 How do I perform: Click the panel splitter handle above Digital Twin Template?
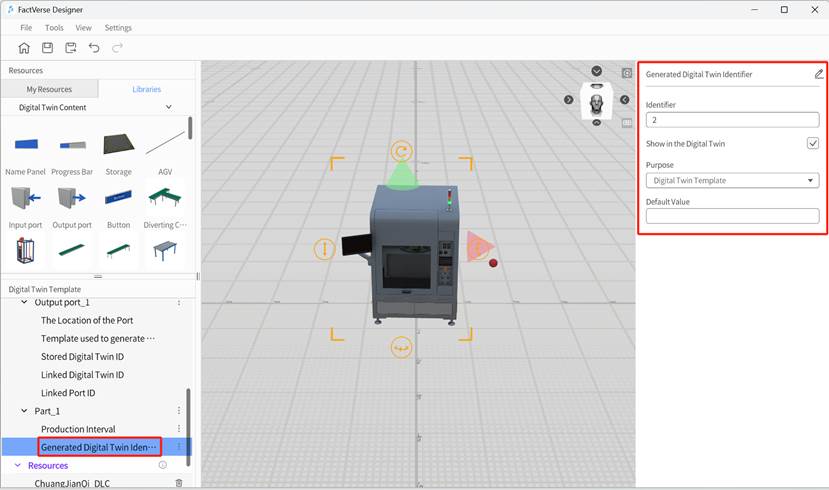coord(98,276)
